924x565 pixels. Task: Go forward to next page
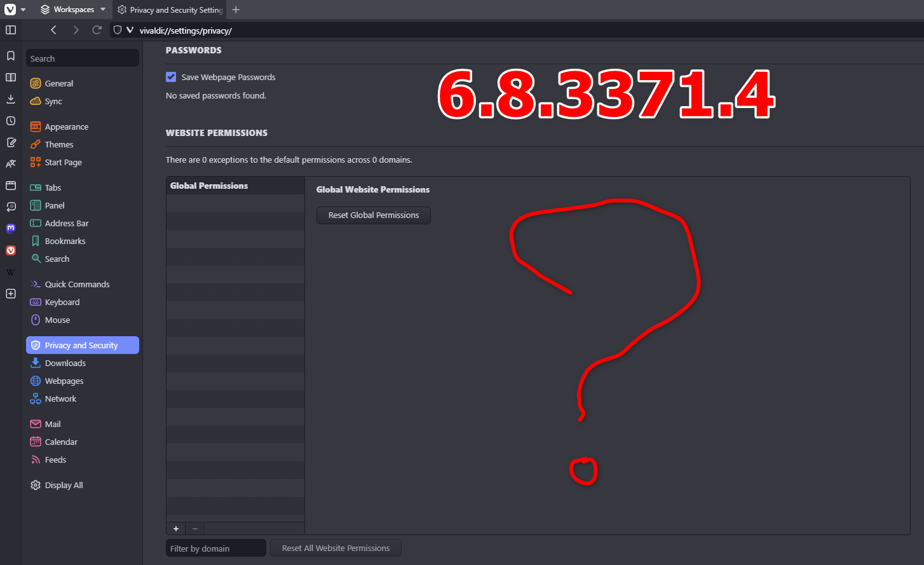point(76,30)
